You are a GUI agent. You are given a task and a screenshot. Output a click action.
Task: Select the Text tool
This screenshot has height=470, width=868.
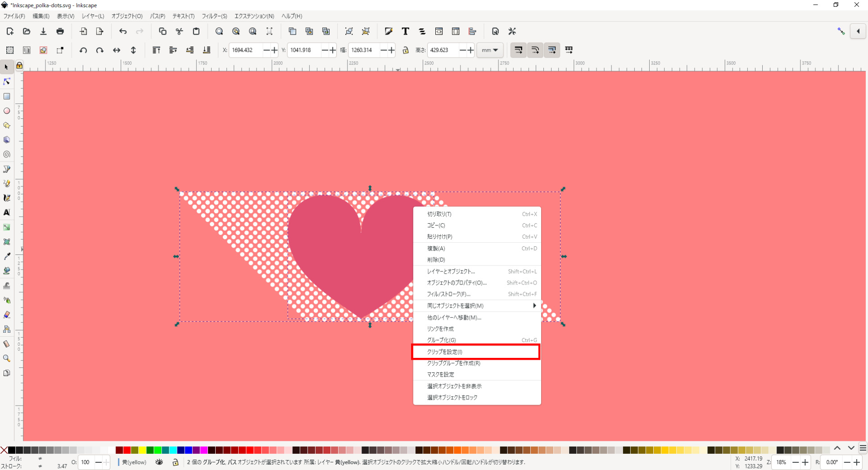coord(7,212)
